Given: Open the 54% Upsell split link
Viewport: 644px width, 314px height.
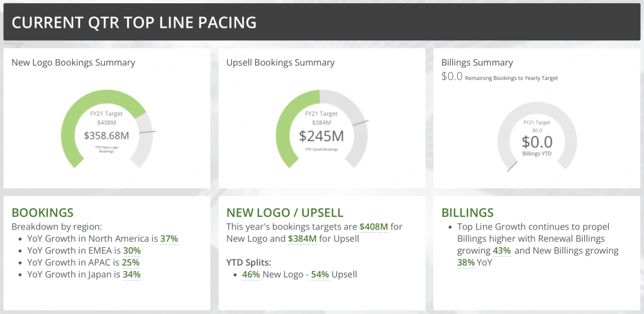Looking at the screenshot, I should pos(320,274).
